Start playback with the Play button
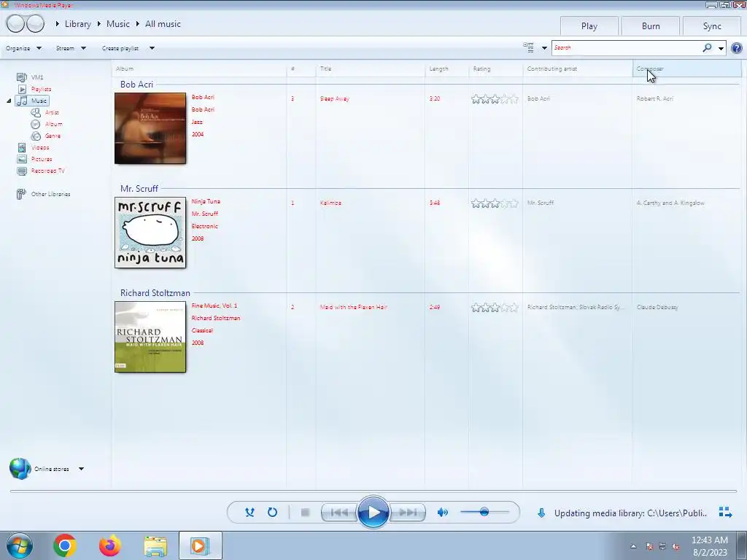The height and width of the screenshot is (560, 747). click(373, 513)
